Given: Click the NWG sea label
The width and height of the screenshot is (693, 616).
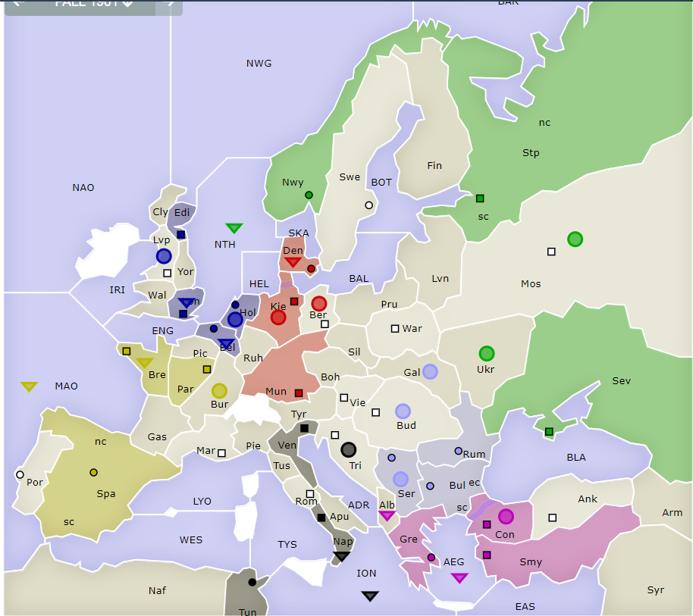Looking at the screenshot, I should (x=259, y=64).
